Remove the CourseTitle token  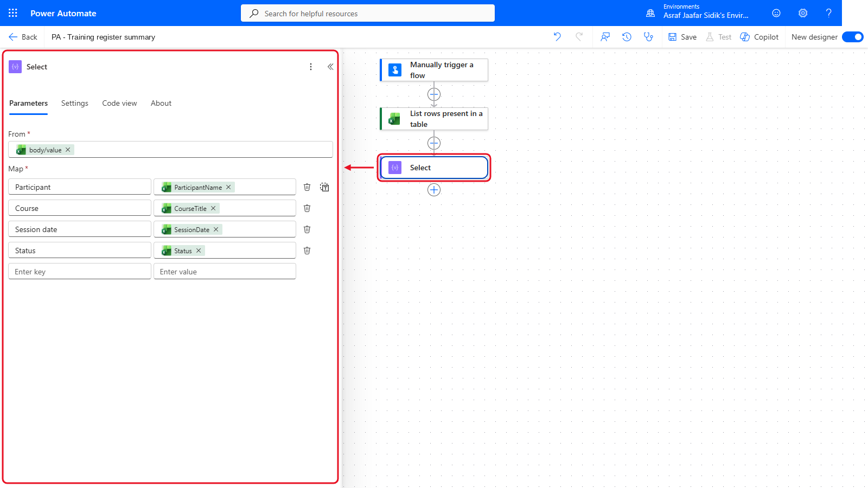tap(213, 208)
